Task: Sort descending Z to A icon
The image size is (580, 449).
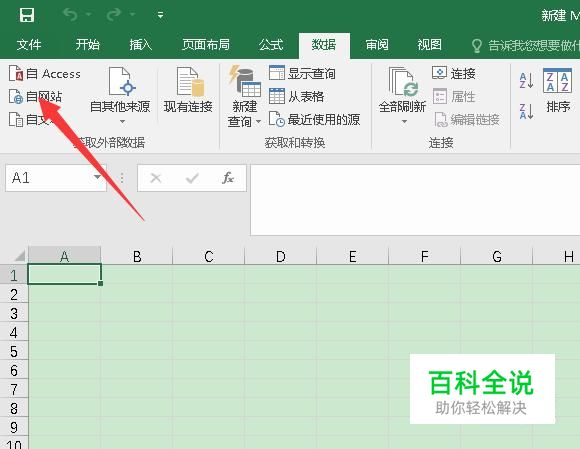Action: pyautogui.click(x=526, y=111)
